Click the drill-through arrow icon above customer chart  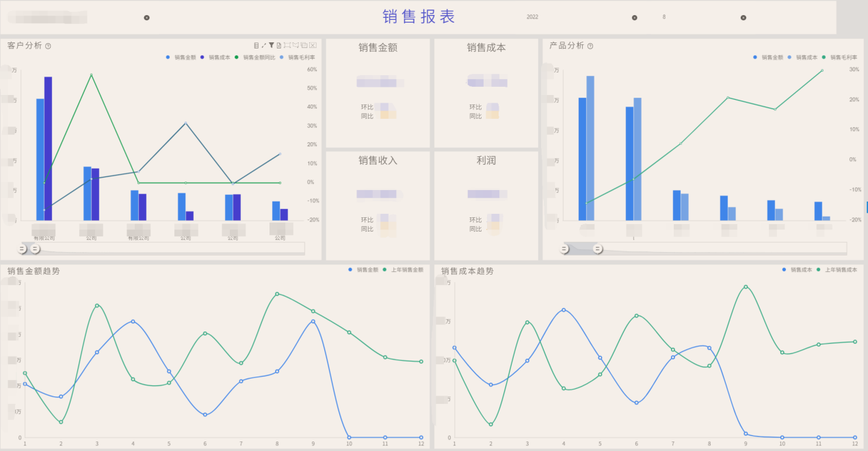264,45
